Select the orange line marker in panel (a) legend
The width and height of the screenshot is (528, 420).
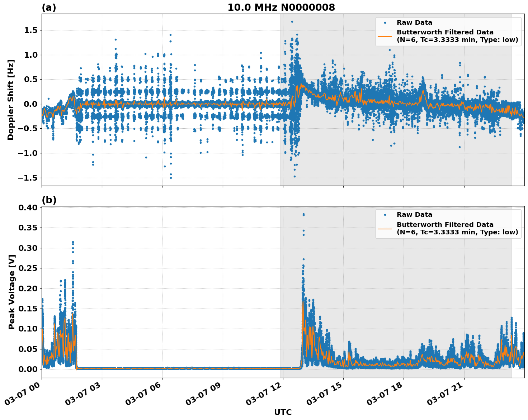[385, 36]
